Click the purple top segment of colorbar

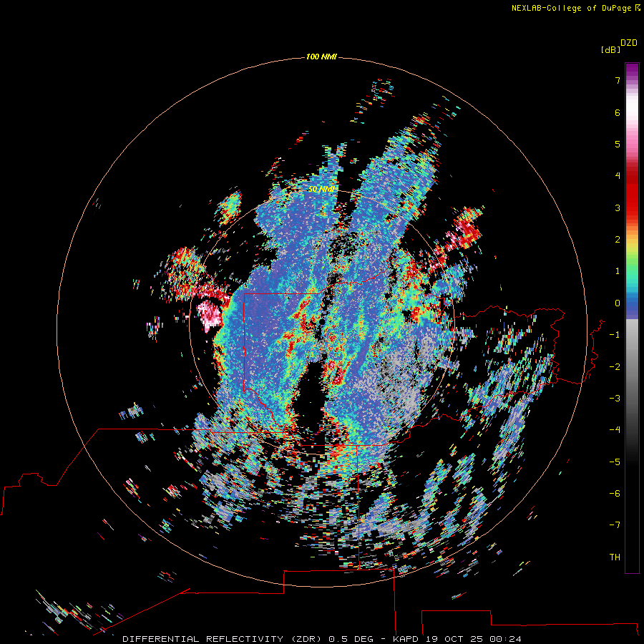632,72
